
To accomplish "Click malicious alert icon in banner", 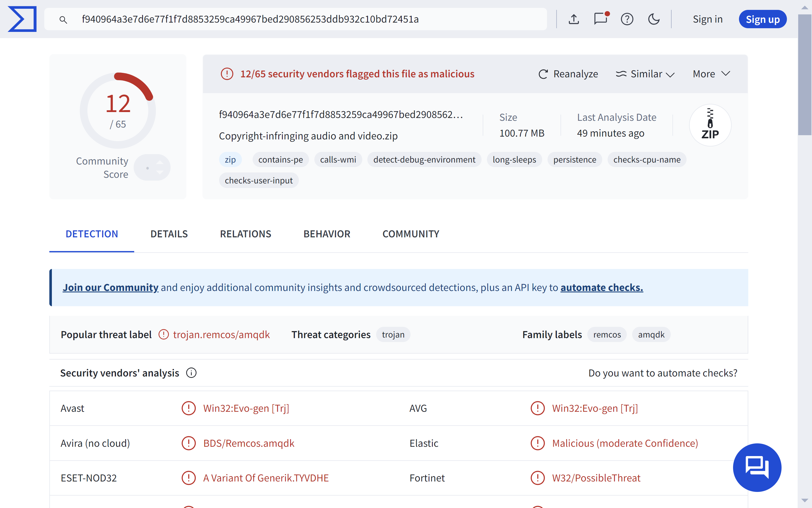I will pyautogui.click(x=227, y=74).
